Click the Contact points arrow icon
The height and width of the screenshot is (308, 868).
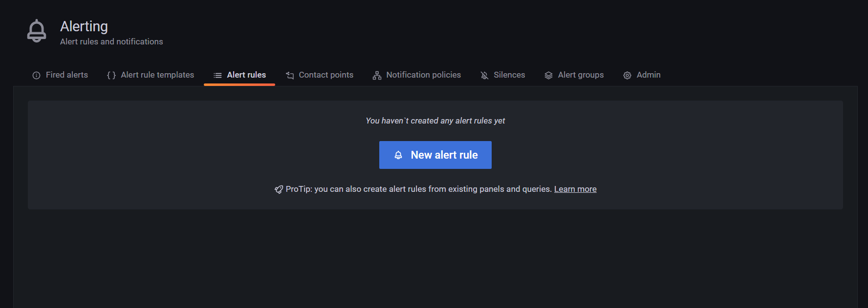click(x=290, y=75)
